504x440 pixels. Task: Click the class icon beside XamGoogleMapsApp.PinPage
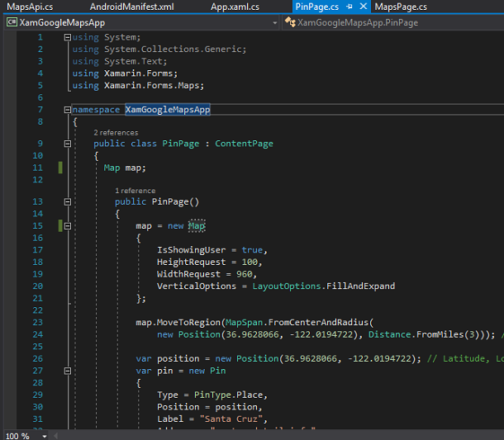(290, 22)
